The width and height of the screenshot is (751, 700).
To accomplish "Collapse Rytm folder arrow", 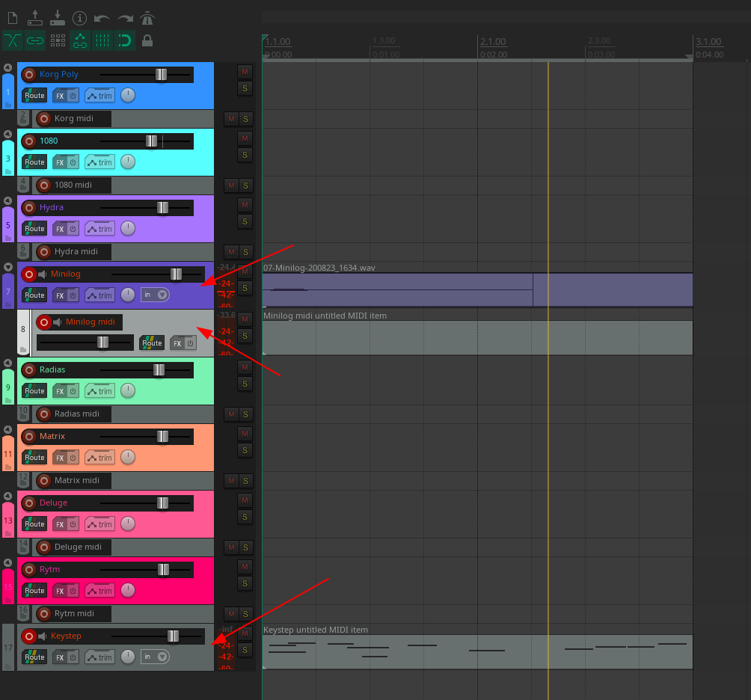I will [7, 562].
